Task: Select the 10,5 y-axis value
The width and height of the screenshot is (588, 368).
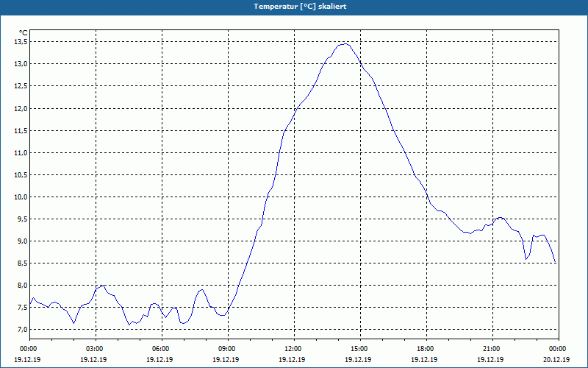Action: point(21,175)
